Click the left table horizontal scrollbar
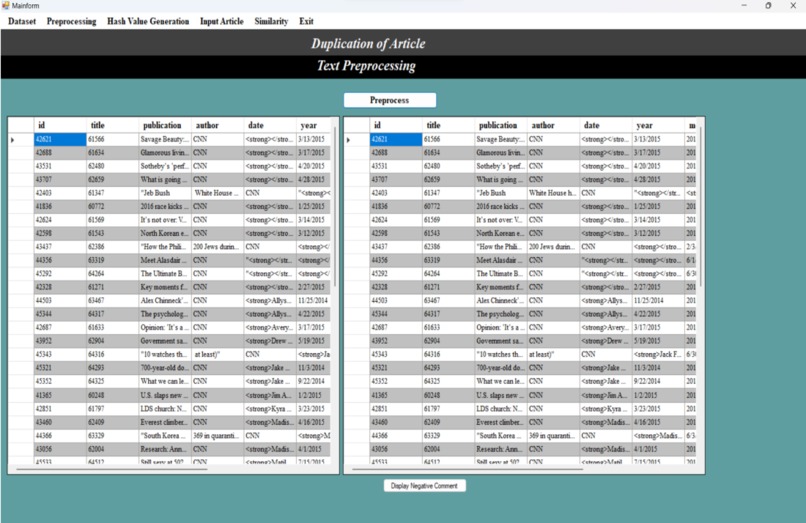This screenshot has width=806, height=523. coord(112,469)
